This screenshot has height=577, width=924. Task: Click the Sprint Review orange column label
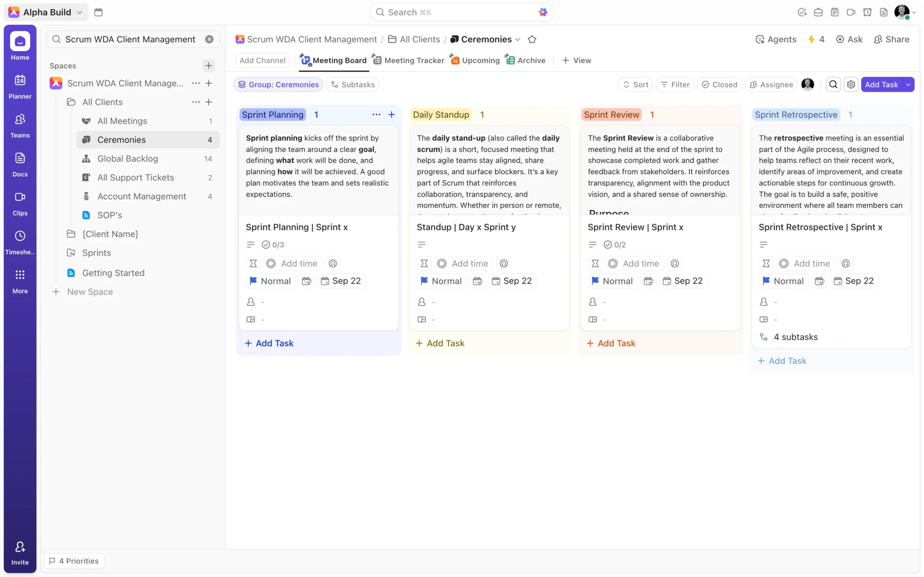611,114
